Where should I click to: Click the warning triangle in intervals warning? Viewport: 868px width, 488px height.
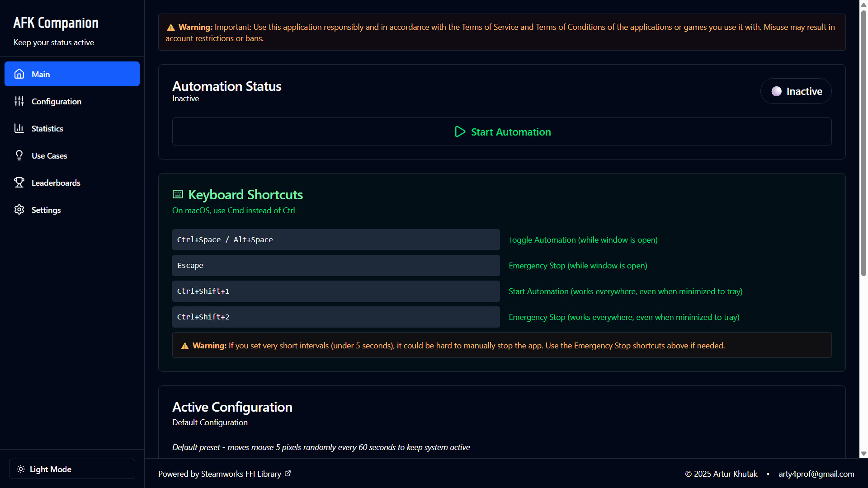click(184, 345)
